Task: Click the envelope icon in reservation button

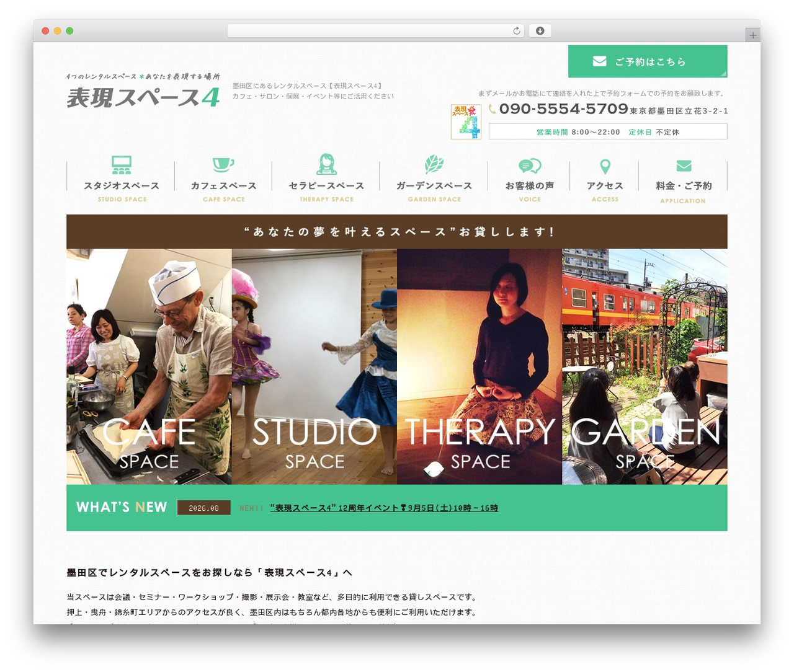Action: tap(599, 61)
